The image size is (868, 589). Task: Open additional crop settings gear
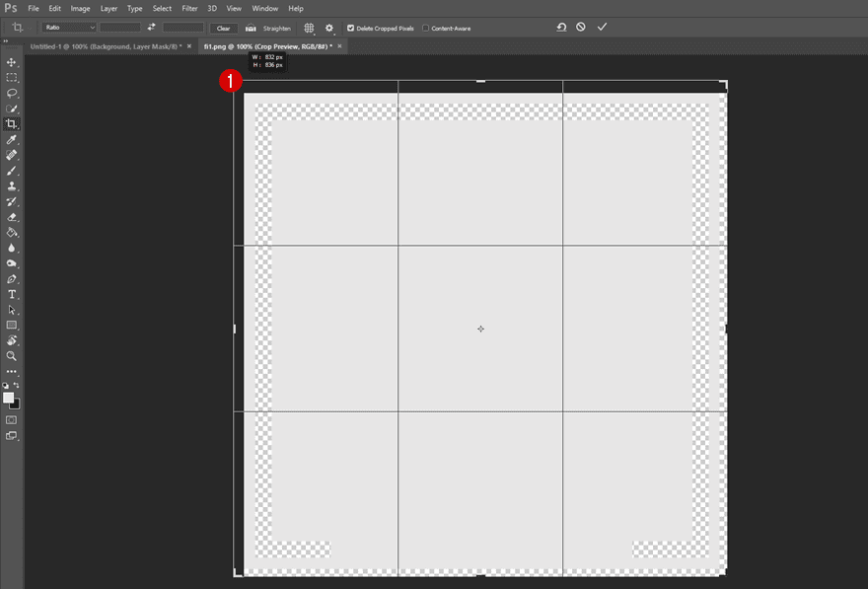(329, 28)
